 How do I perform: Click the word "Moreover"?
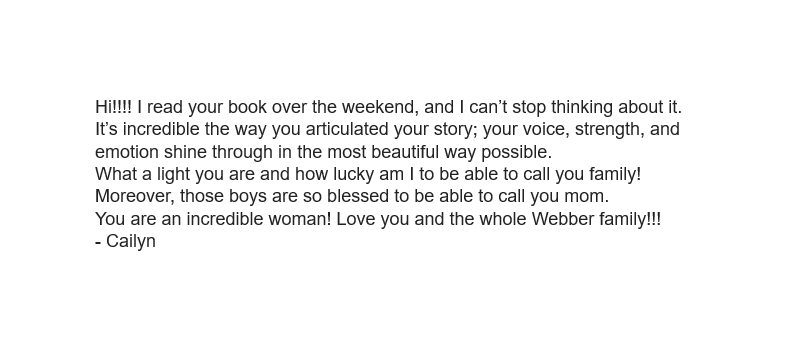coord(135,196)
